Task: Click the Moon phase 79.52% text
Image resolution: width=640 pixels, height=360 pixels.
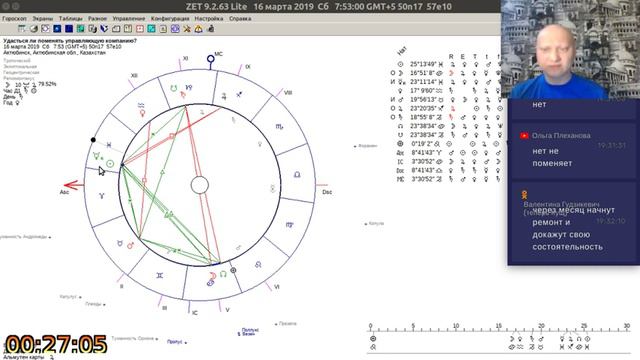Action: coord(47,84)
